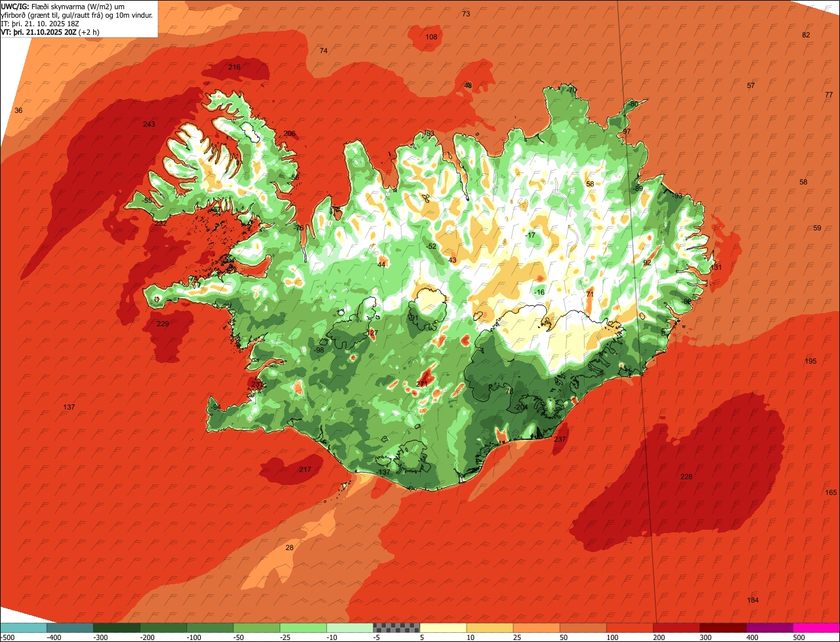Click the value -17 in the interior highlands
Image resolution: width=840 pixels, height=642 pixels.
(x=530, y=236)
